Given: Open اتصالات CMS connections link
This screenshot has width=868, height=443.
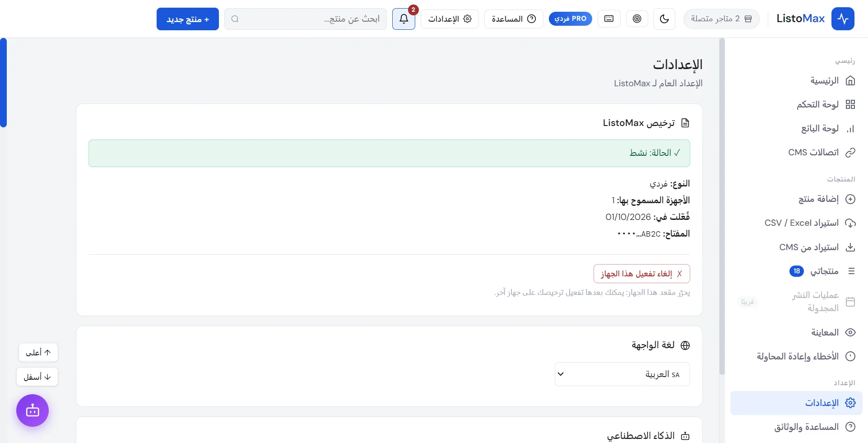Looking at the screenshot, I should click(x=796, y=153).
